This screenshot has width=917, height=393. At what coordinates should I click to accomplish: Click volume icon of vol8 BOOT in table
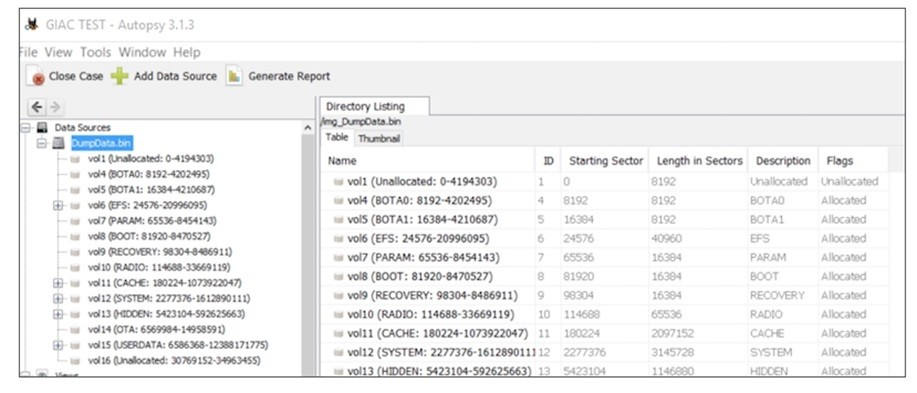[x=338, y=277]
